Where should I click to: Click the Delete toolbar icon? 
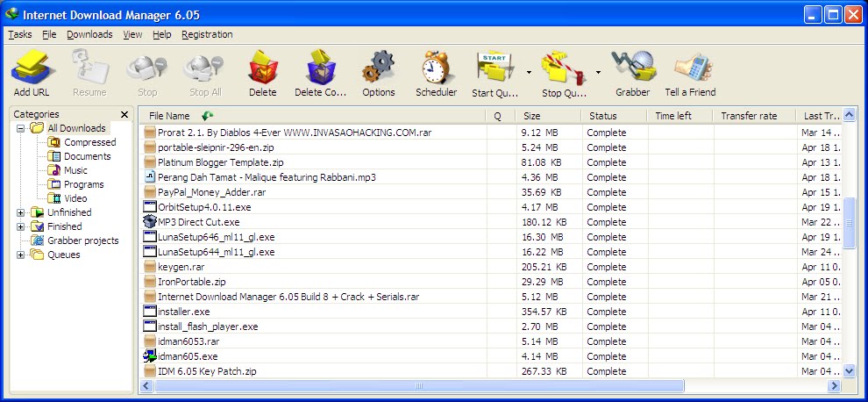click(262, 67)
